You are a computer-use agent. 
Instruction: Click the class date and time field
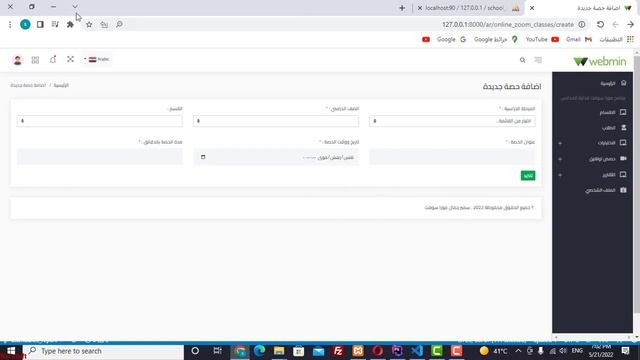point(276,157)
